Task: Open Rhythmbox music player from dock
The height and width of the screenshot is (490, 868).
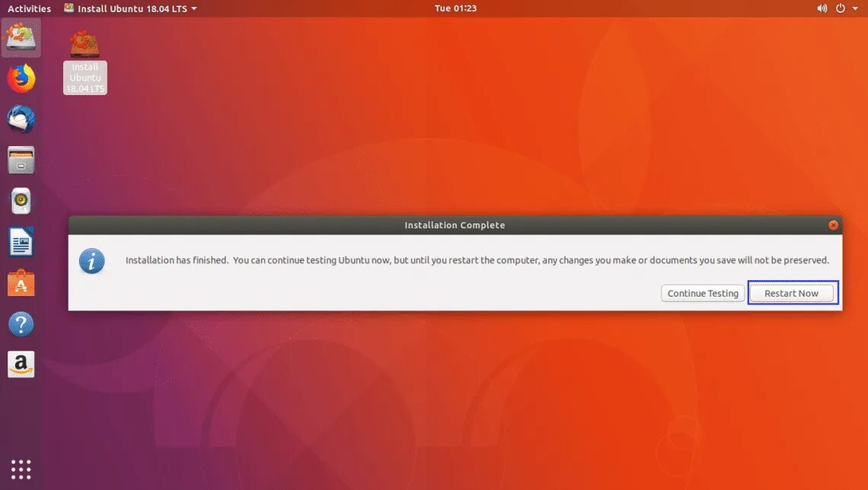Action: click(21, 201)
